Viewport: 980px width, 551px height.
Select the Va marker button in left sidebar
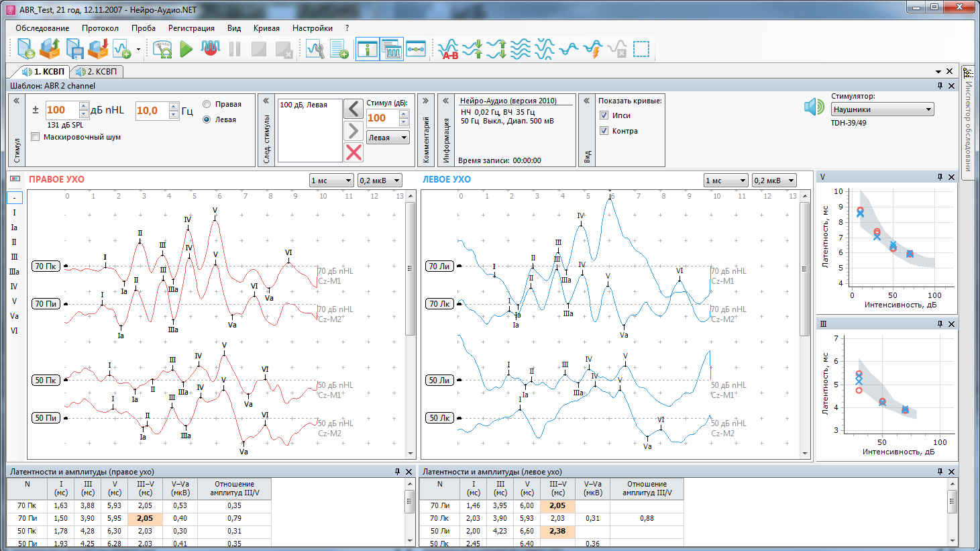point(14,316)
